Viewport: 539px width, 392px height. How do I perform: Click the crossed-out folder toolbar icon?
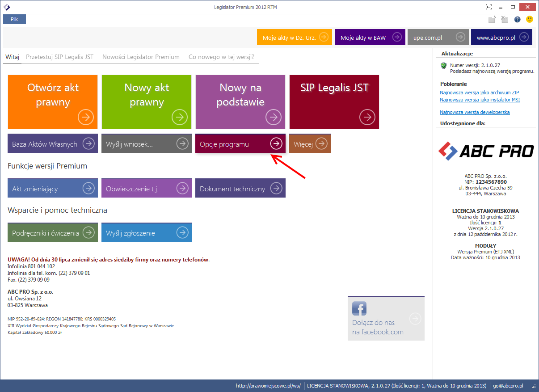pos(505,19)
